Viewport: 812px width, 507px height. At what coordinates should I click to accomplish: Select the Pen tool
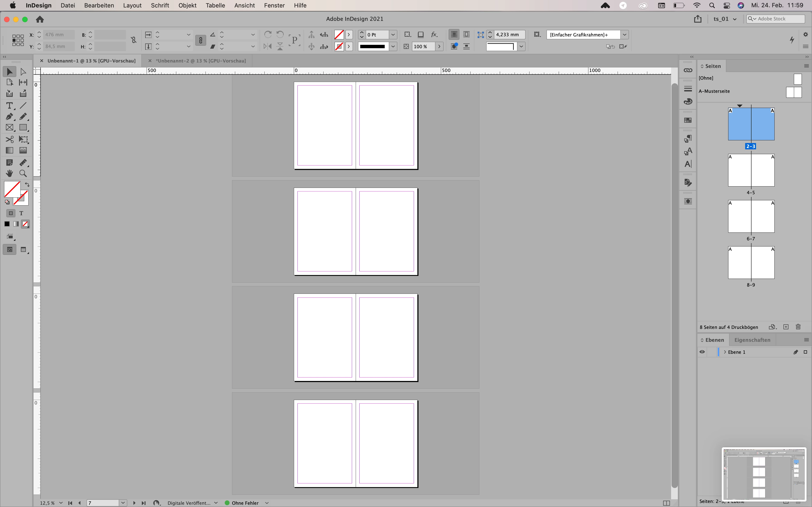9,117
